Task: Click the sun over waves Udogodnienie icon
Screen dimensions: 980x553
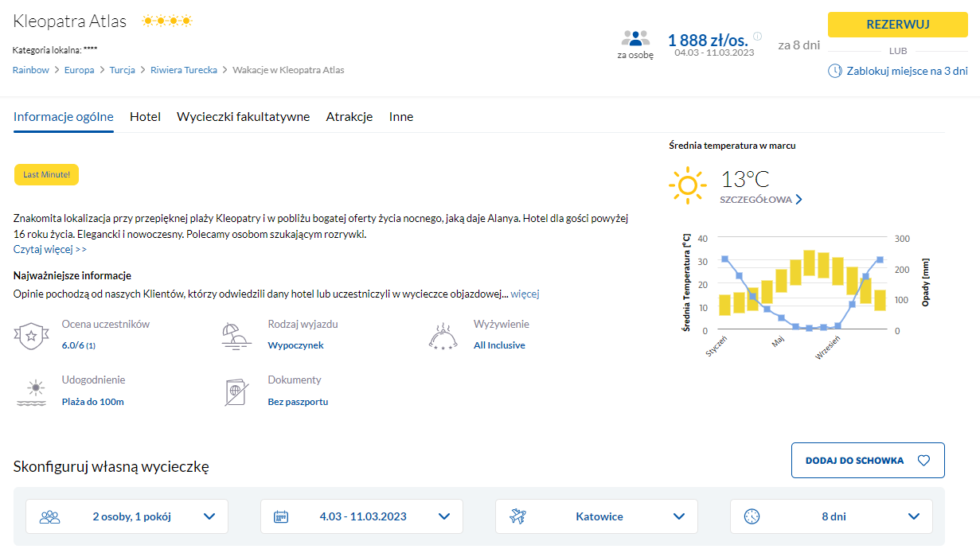Action: tap(30, 391)
